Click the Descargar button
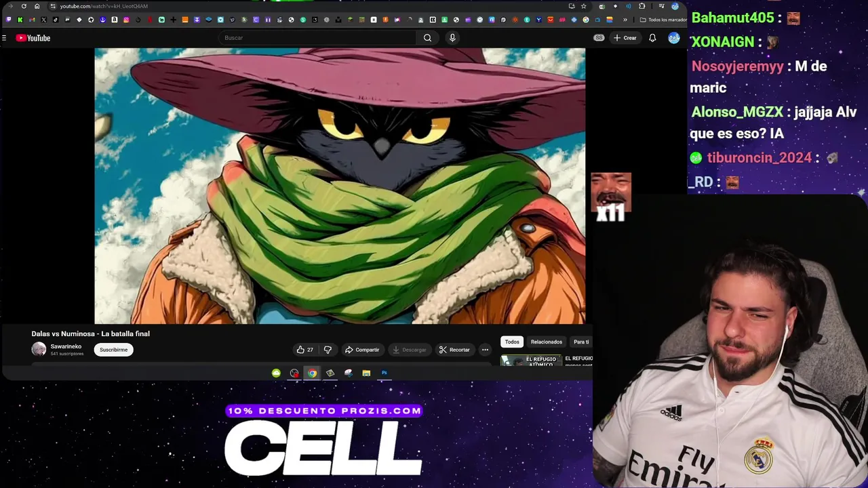The width and height of the screenshot is (868, 488). click(410, 350)
